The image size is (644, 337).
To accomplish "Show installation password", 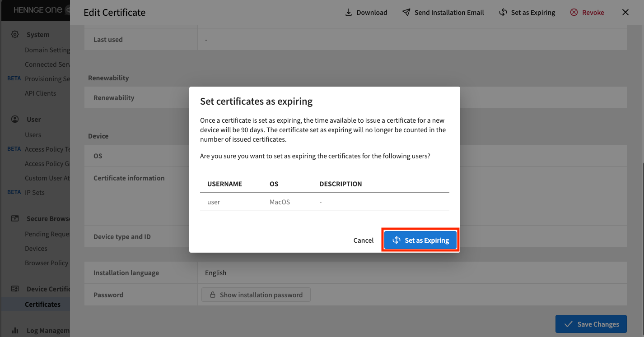I will click(256, 295).
